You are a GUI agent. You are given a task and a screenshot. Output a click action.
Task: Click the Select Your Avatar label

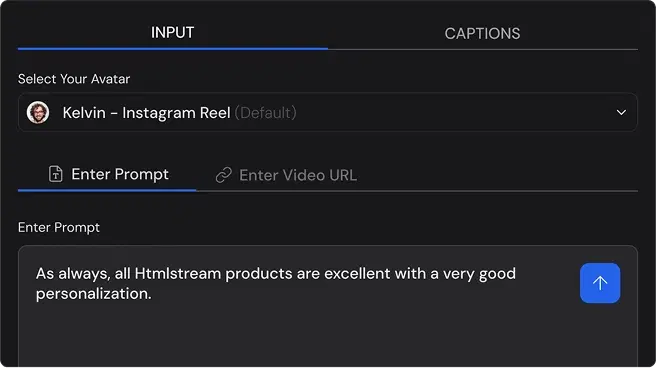pyautogui.click(x=74, y=79)
